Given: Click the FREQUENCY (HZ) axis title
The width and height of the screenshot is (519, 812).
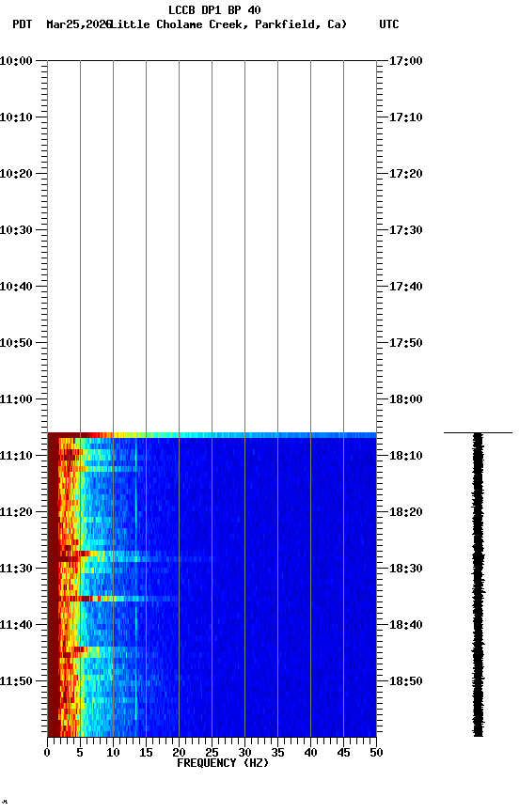Looking at the screenshot, I should (x=223, y=764).
